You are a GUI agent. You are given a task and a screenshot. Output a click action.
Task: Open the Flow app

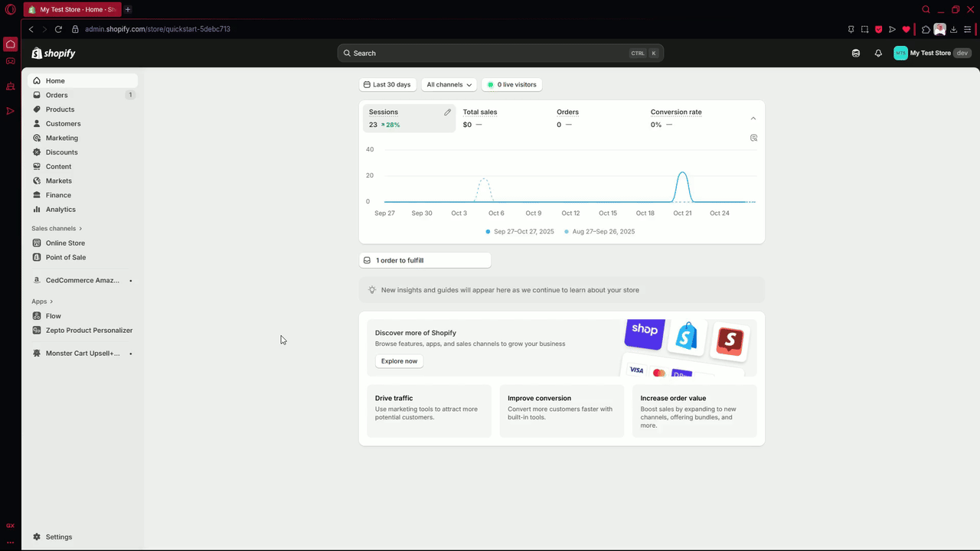tap(83, 316)
